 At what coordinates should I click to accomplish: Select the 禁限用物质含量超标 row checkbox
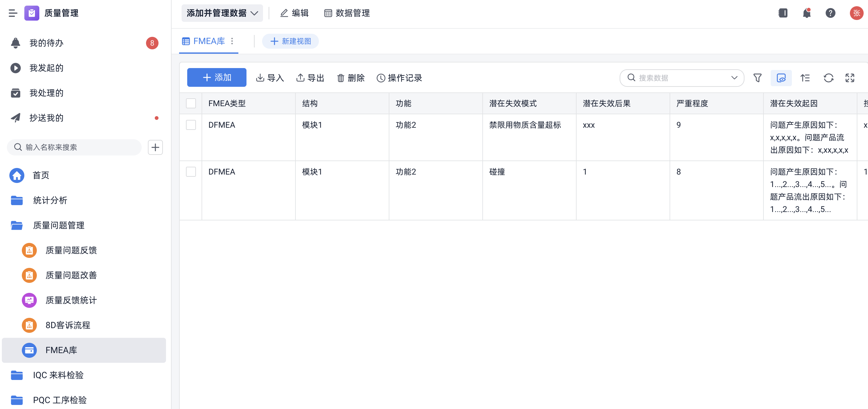[191, 125]
